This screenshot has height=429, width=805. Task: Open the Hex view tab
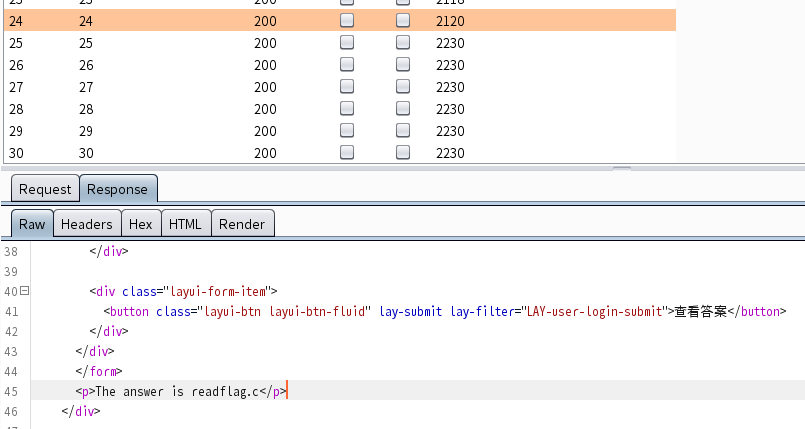pyautogui.click(x=141, y=224)
